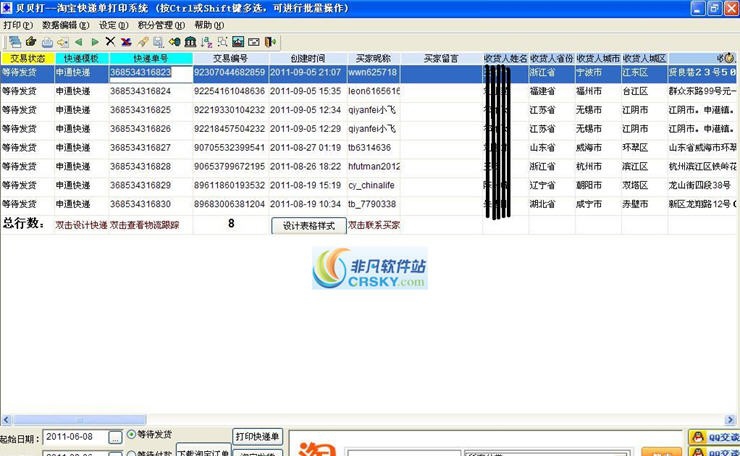Image resolution: width=740 pixels, height=456 pixels.
Task: Go to previous record with green left arrow
Action: pos(79,42)
